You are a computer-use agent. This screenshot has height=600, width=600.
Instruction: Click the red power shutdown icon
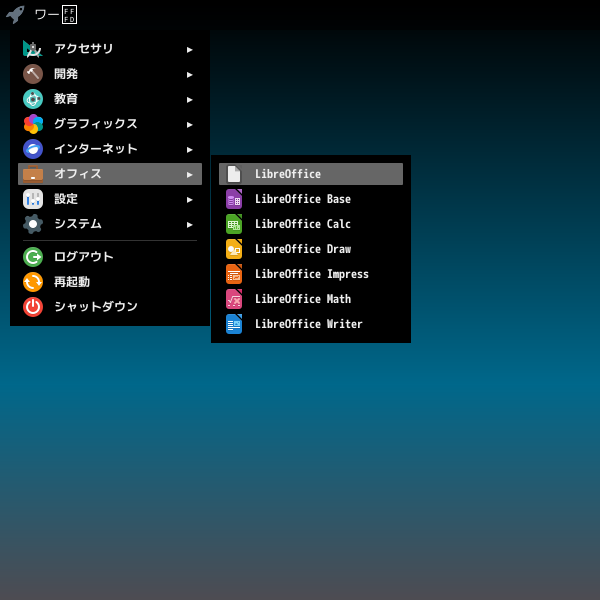[33, 307]
